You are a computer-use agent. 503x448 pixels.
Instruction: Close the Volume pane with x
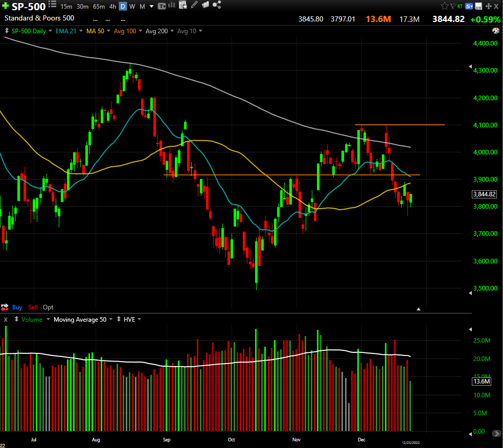tap(6, 320)
